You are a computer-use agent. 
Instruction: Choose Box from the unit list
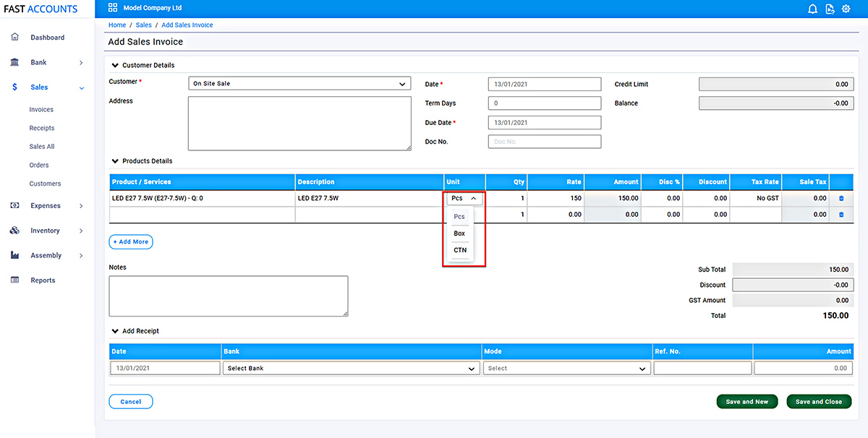click(x=459, y=233)
